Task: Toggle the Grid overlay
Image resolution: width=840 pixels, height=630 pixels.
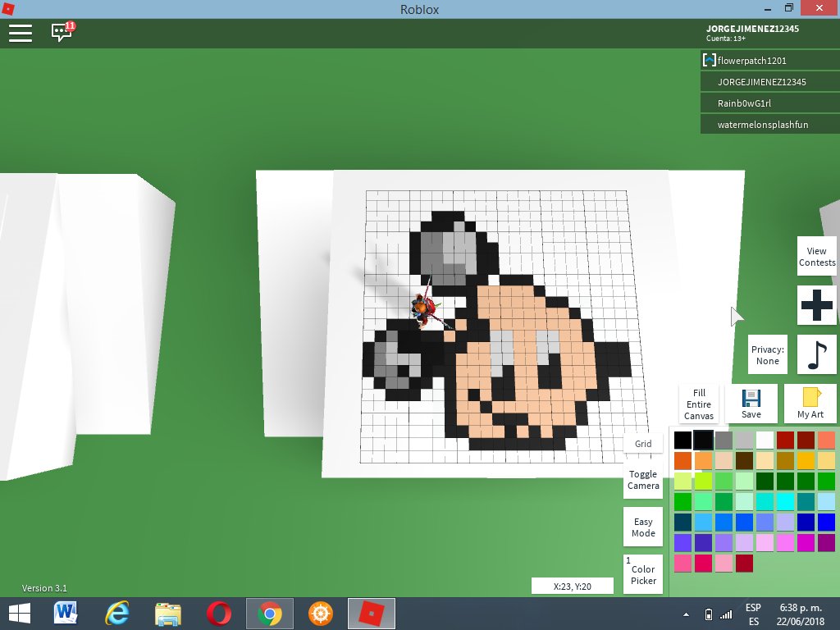Action: click(x=643, y=444)
